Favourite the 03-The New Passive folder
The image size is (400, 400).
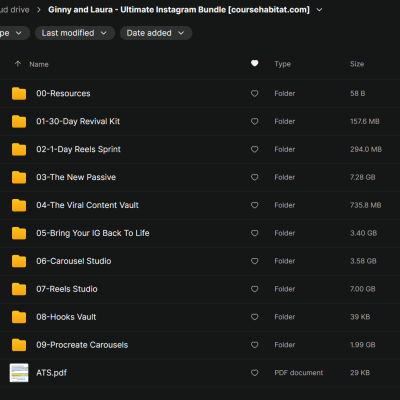click(254, 177)
